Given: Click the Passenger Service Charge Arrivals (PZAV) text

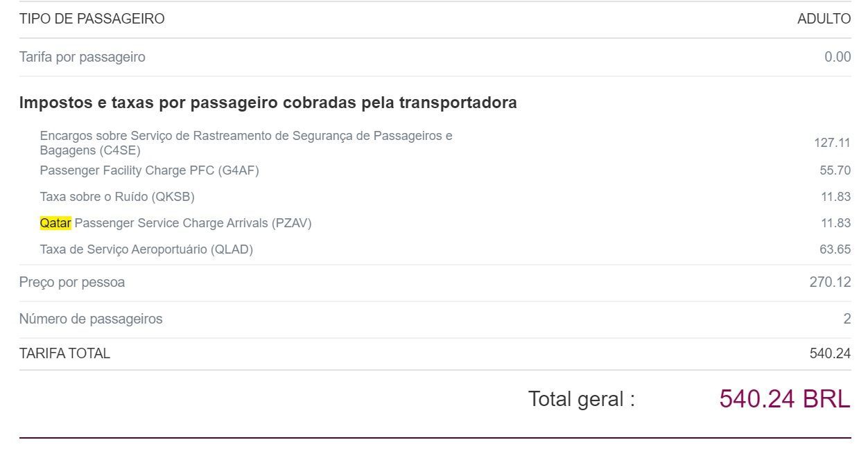Looking at the screenshot, I should pos(193,223).
